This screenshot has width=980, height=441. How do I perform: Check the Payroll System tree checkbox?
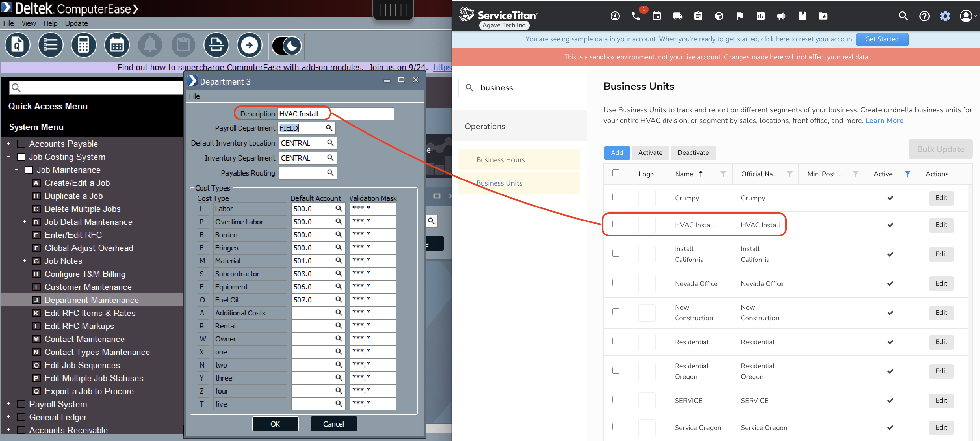[x=21, y=404]
